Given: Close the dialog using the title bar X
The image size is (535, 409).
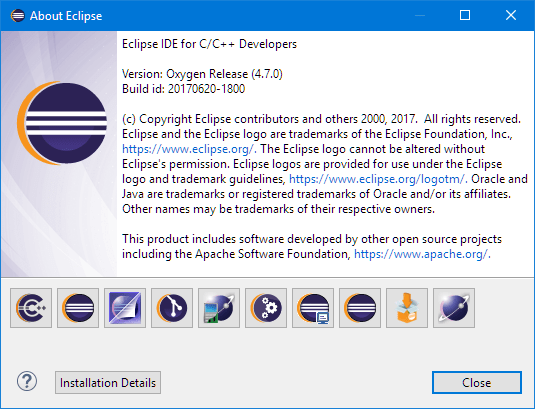Looking at the screenshot, I should pos(511,15).
